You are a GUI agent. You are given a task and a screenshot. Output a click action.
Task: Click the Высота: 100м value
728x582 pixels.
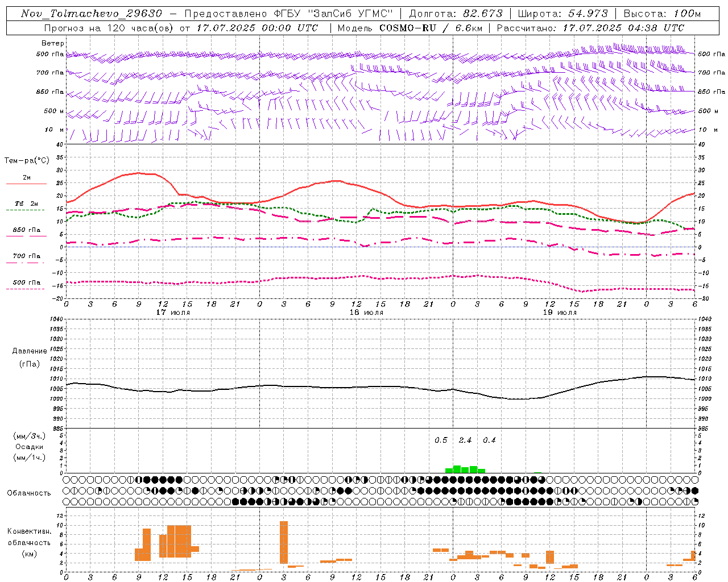click(663, 14)
